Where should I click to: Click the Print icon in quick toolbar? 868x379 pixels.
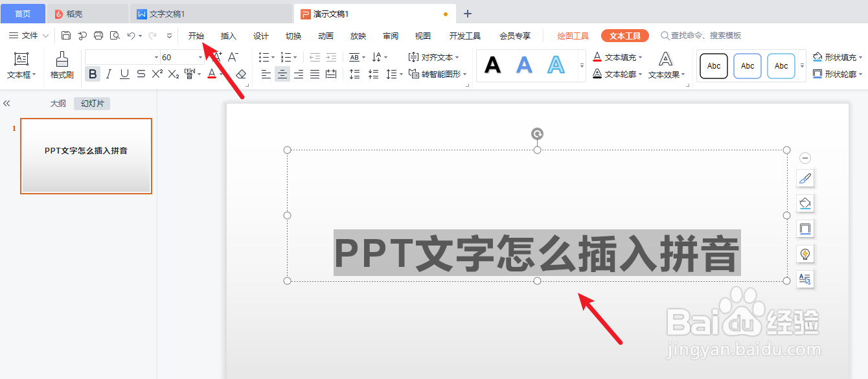(x=98, y=36)
